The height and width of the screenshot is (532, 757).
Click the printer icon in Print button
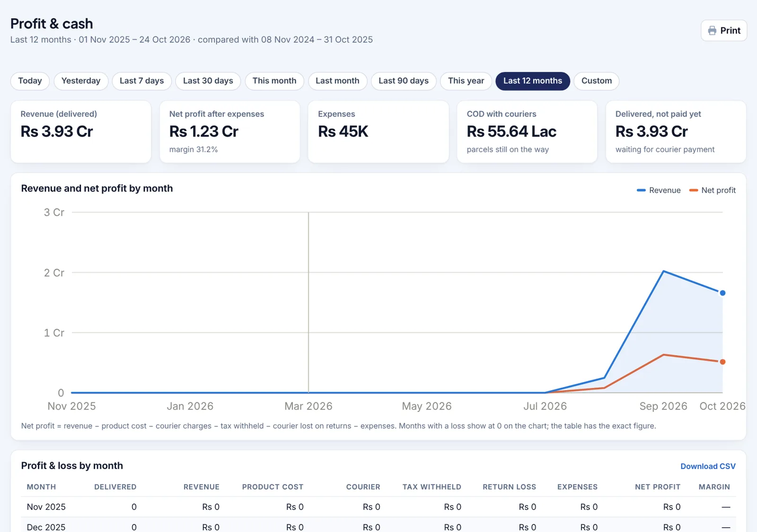[712, 31]
